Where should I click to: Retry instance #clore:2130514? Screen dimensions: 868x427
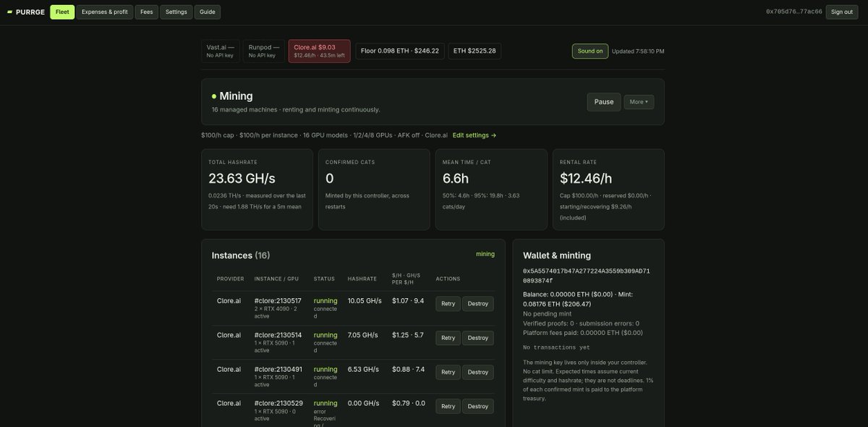[x=448, y=338]
